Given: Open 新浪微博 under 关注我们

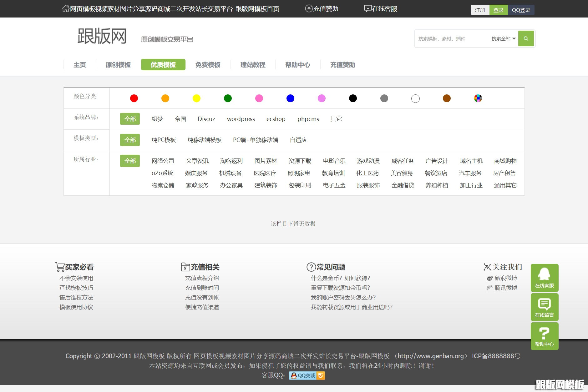Looking at the screenshot, I should point(505,278).
